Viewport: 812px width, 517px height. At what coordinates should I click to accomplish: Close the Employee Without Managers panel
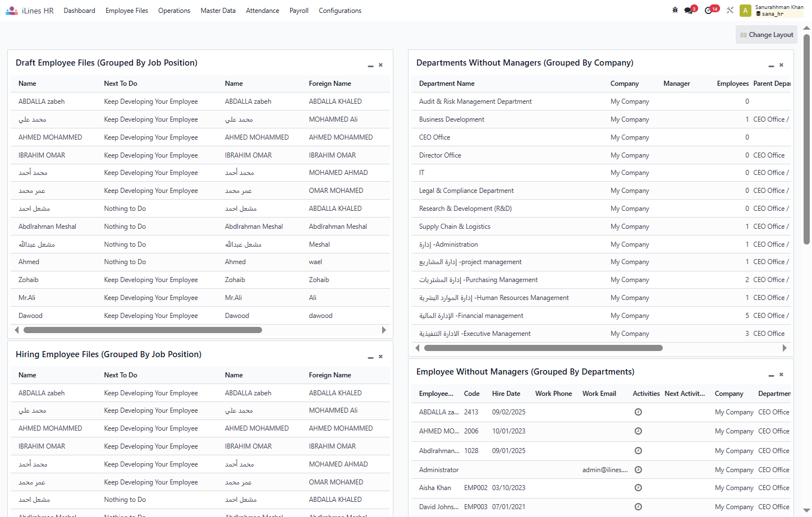781,375
